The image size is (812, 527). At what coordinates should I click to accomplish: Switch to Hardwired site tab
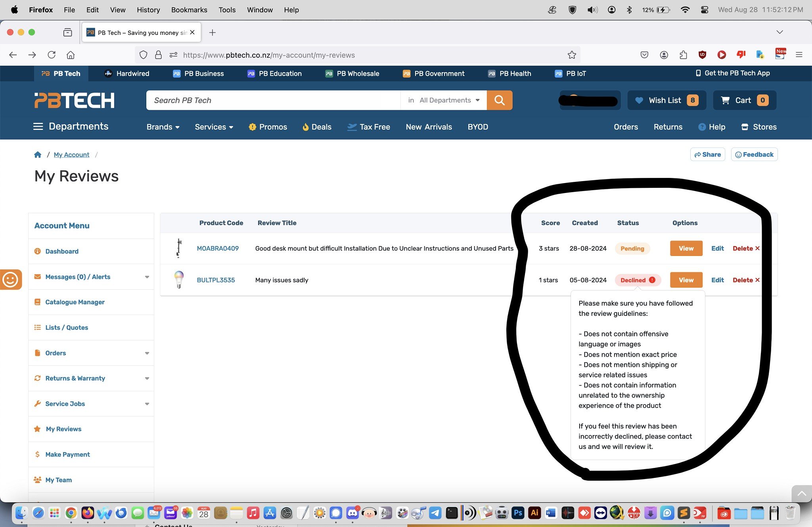click(127, 73)
